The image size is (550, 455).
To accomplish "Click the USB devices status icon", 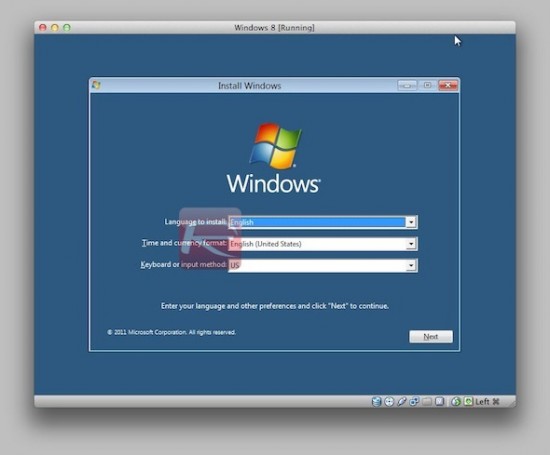I will point(402,401).
